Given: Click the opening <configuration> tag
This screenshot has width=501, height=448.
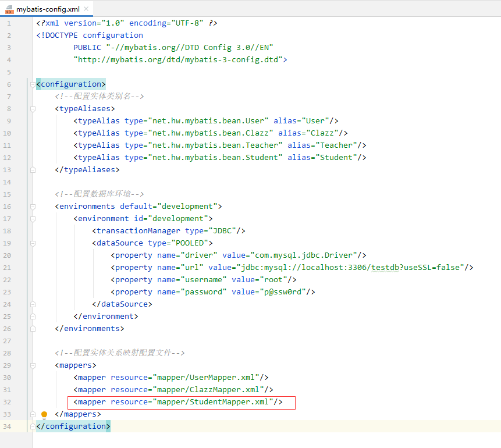Looking at the screenshot, I should 70,84.
